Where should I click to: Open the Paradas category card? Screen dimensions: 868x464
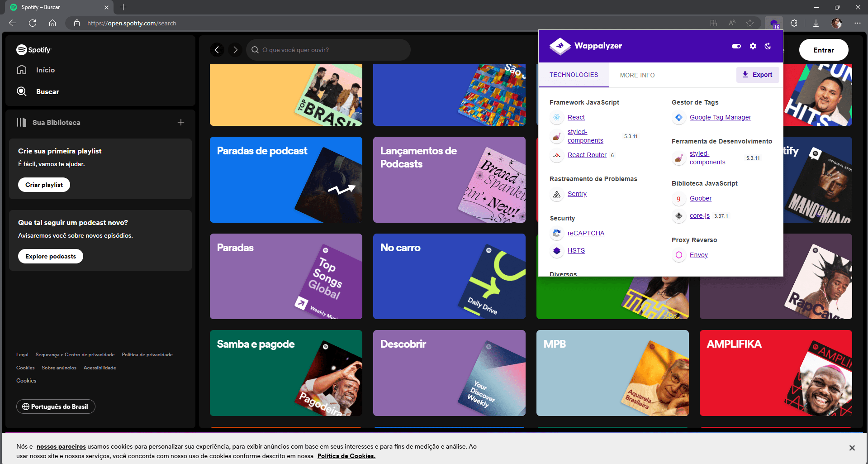(286, 276)
